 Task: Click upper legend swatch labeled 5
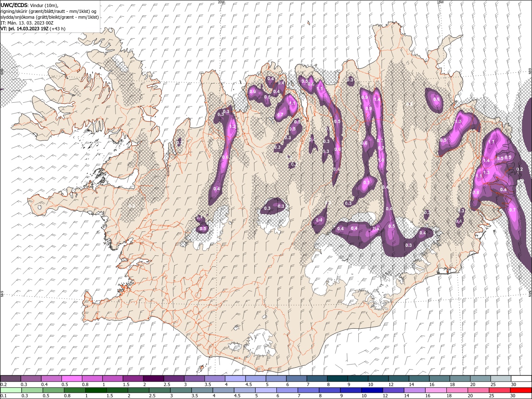coord(276,379)
